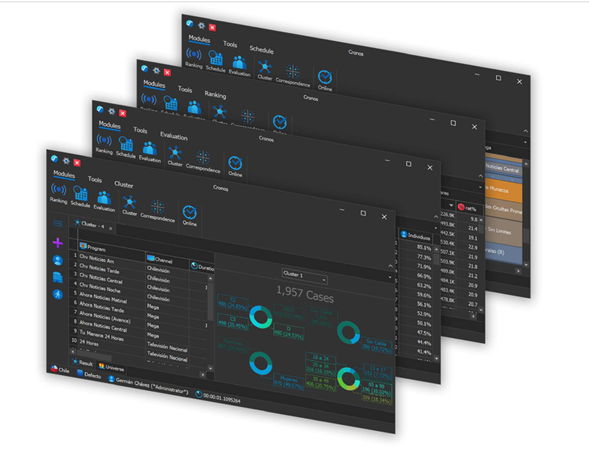Image resolution: width=589 pixels, height=459 pixels.
Task: Select row Ahora Noticias Matinal
Action: click(x=103, y=298)
